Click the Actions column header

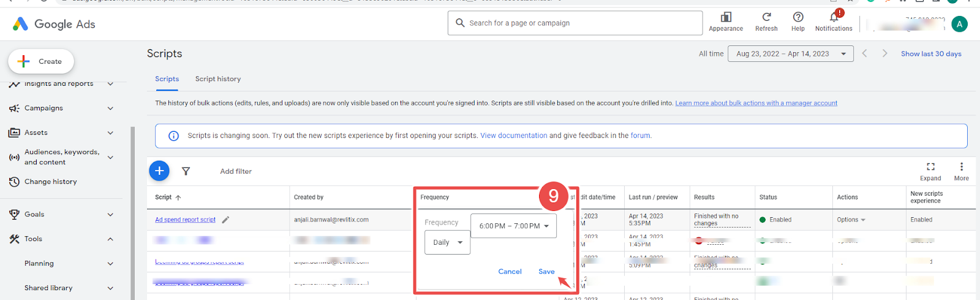tap(848, 198)
